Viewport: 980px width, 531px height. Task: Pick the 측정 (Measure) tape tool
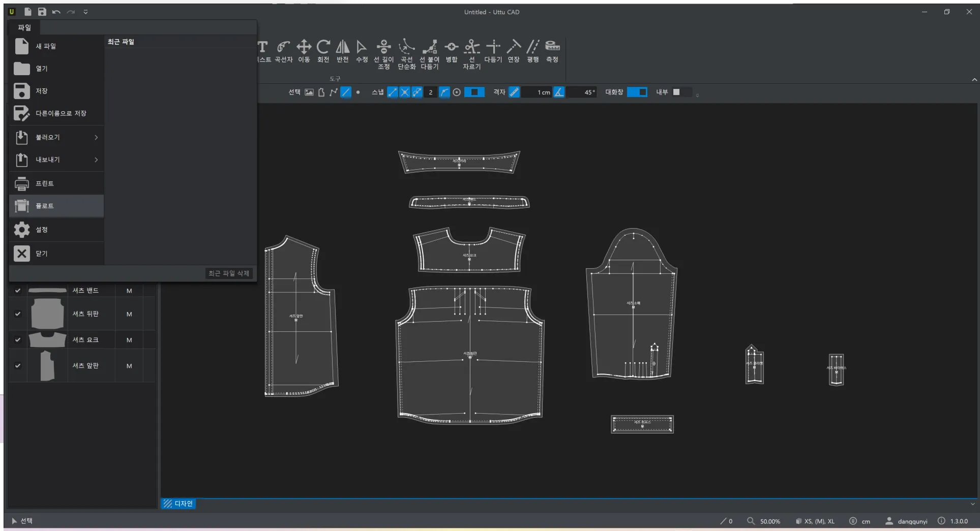tap(552, 51)
